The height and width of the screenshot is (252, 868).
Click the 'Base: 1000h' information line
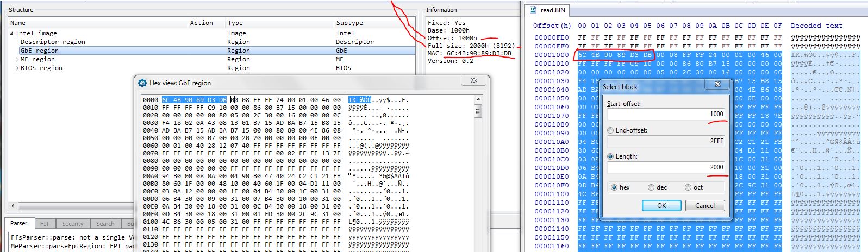448,30
